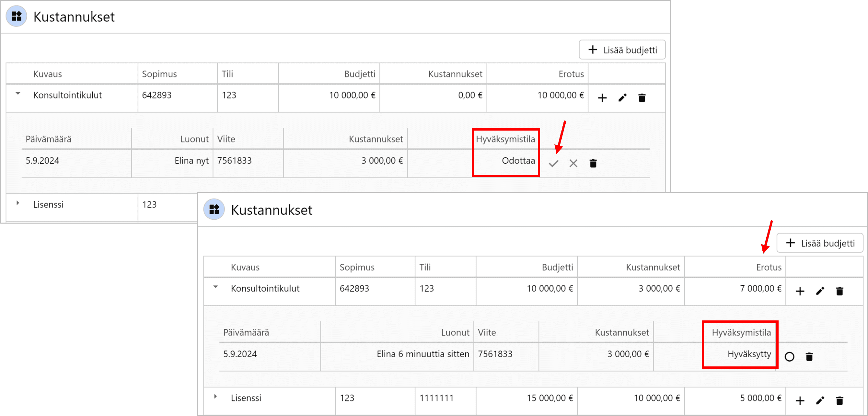Collapse Konsultointikulut row in lower panel
Screen dimensions: 868x416
coord(216,287)
